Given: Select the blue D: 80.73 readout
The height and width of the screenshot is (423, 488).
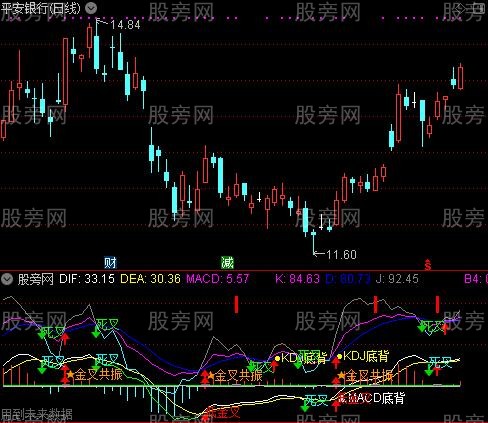Looking at the screenshot, I should 348,279.
